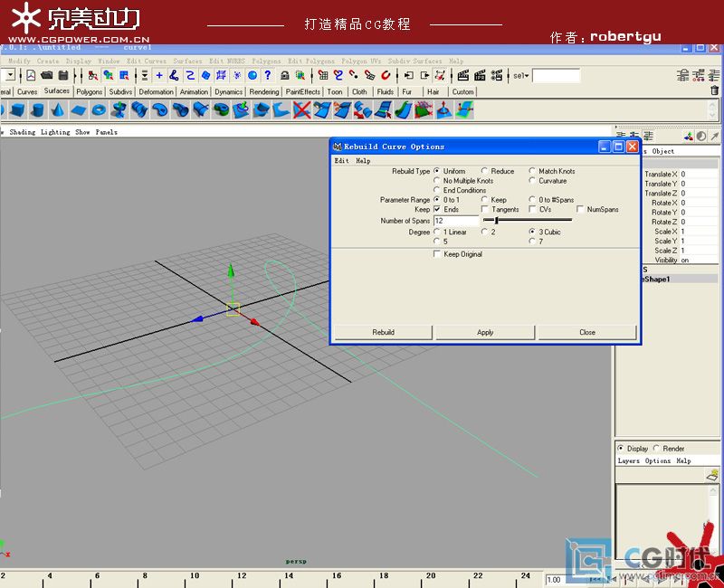Switch to the Curves shelf tab
Image resolution: width=724 pixels, height=588 pixels.
27,92
